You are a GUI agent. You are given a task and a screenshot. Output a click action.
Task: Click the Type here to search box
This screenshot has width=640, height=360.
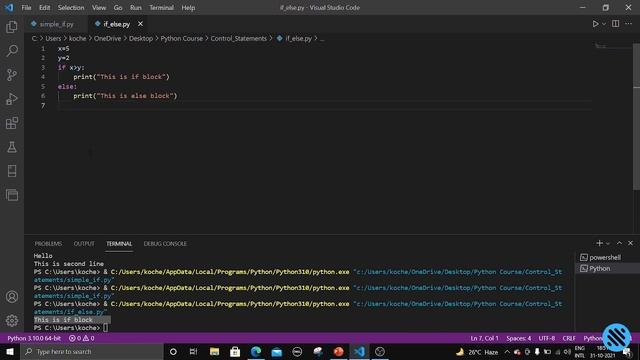point(92,351)
